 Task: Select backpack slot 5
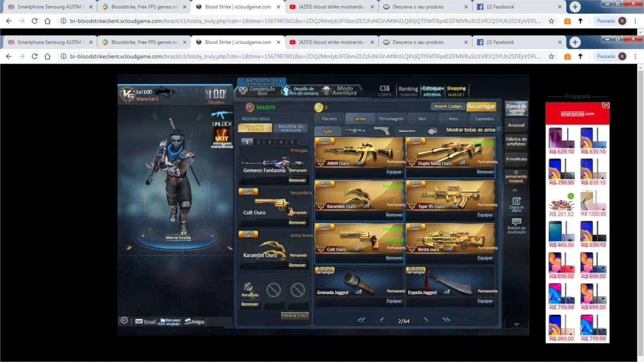pos(292,142)
